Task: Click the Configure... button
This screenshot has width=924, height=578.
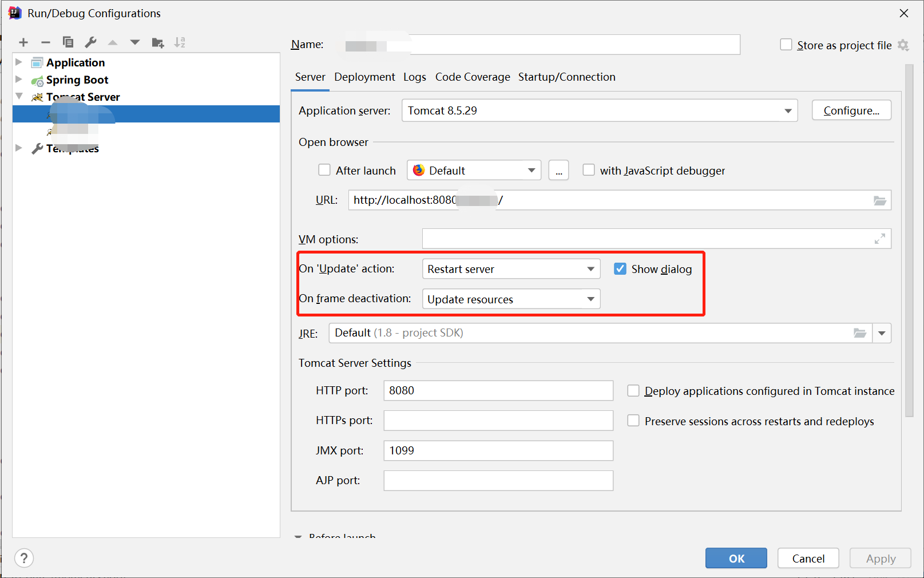Action: [x=851, y=110]
